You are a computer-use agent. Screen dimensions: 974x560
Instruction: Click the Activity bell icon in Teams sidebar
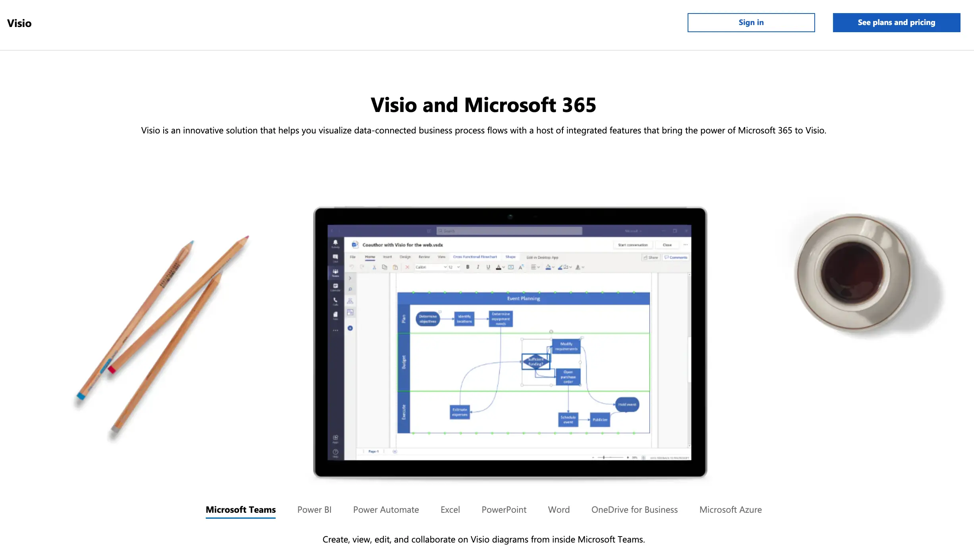coord(335,243)
